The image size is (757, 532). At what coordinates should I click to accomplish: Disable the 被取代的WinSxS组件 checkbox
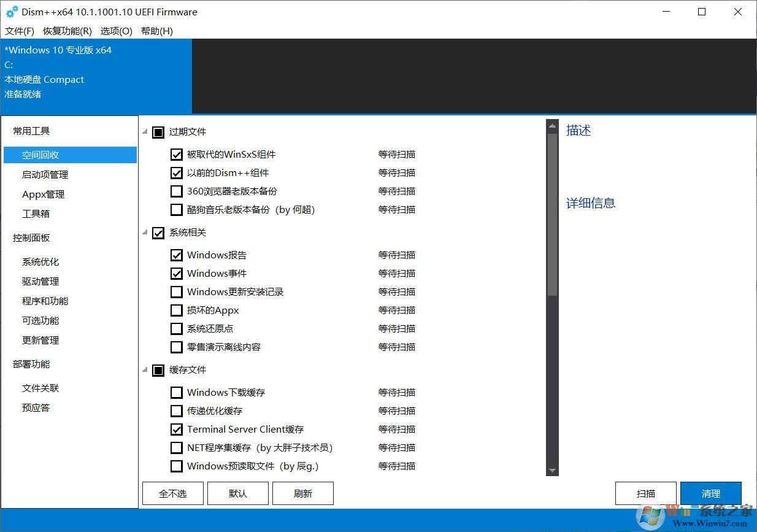point(177,154)
